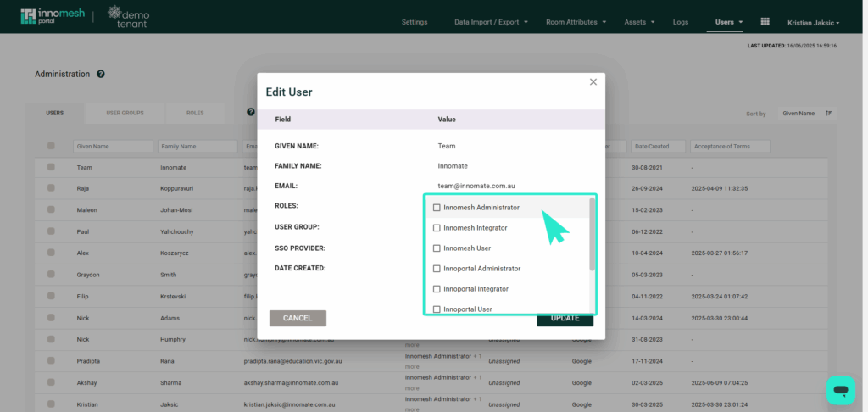Image resolution: width=868 pixels, height=412 pixels.
Task: Select checkbox for Graydon Smith row
Action: pyautogui.click(x=51, y=274)
